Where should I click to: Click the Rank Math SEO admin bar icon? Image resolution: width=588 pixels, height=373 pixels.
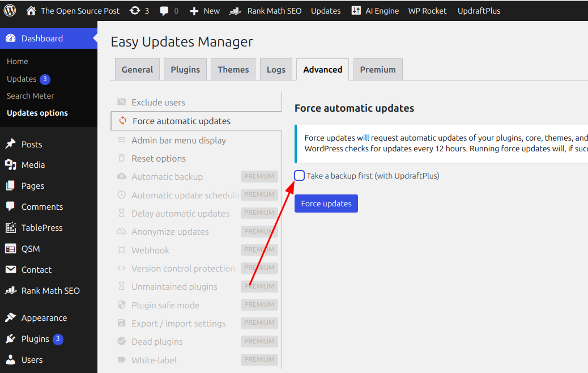click(235, 10)
